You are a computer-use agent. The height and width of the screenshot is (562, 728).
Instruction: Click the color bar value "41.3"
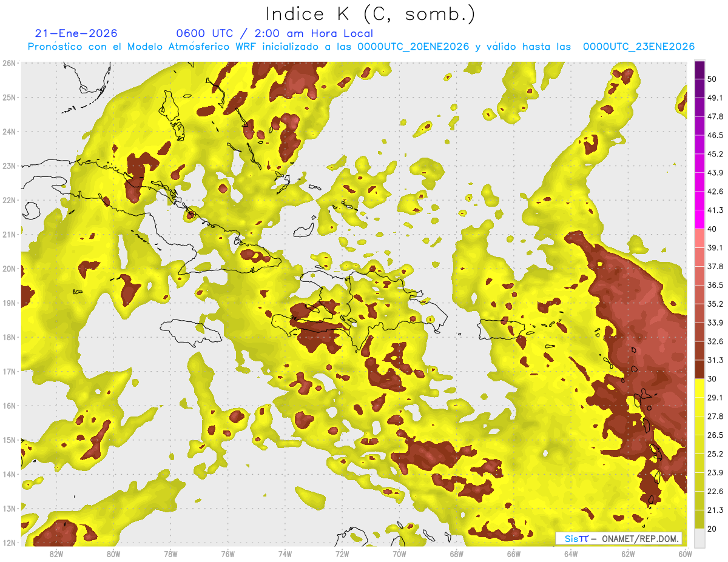715,210
